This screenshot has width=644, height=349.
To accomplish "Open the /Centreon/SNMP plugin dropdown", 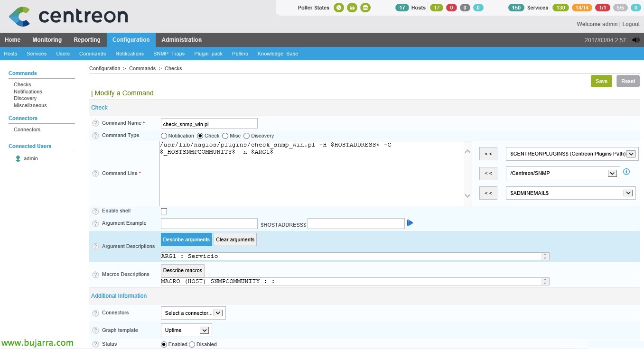I will (x=563, y=173).
